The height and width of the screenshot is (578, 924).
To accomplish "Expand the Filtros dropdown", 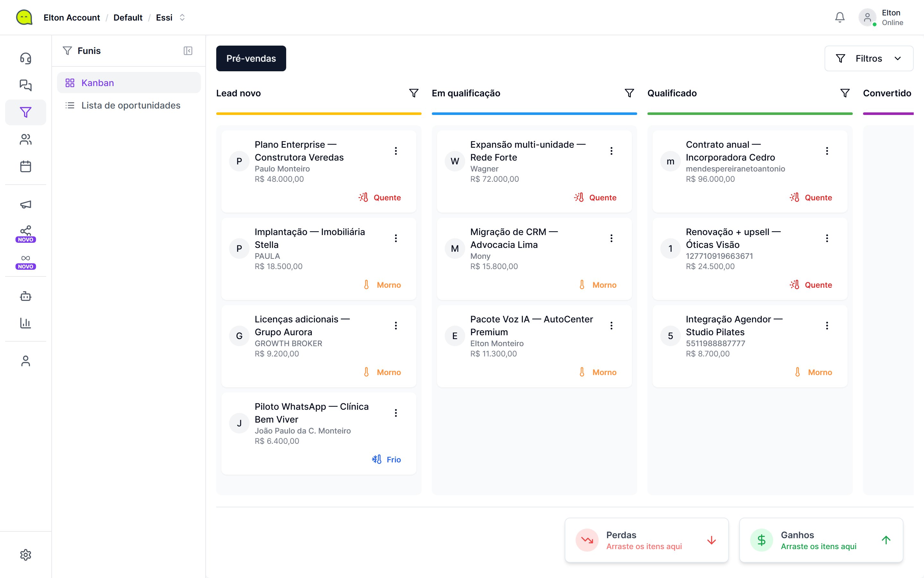I will coord(868,58).
